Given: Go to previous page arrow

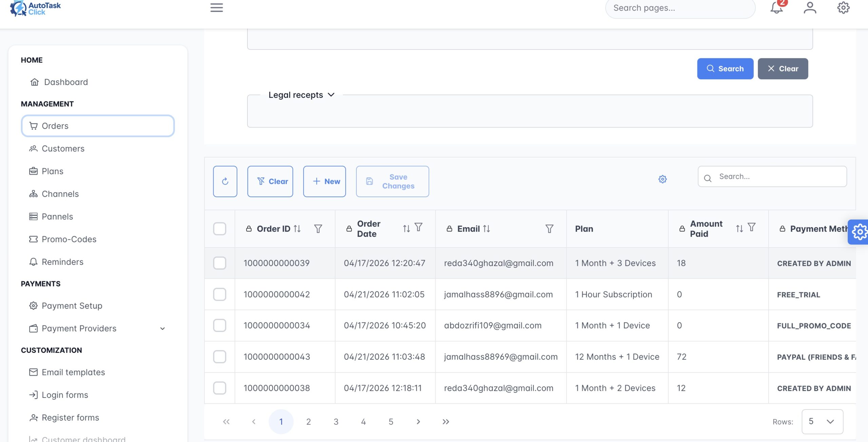Looking at the screenshot, I should coord(254,422).
